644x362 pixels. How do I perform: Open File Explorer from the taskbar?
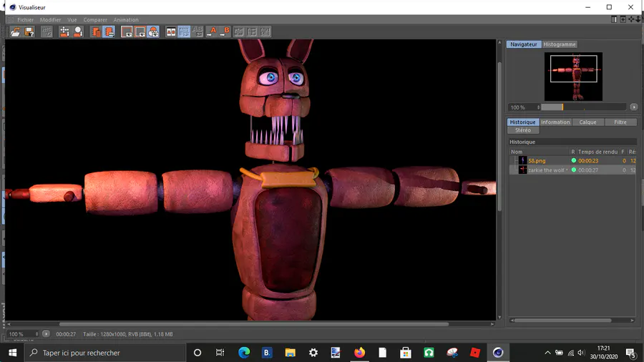tap(290, 353)
